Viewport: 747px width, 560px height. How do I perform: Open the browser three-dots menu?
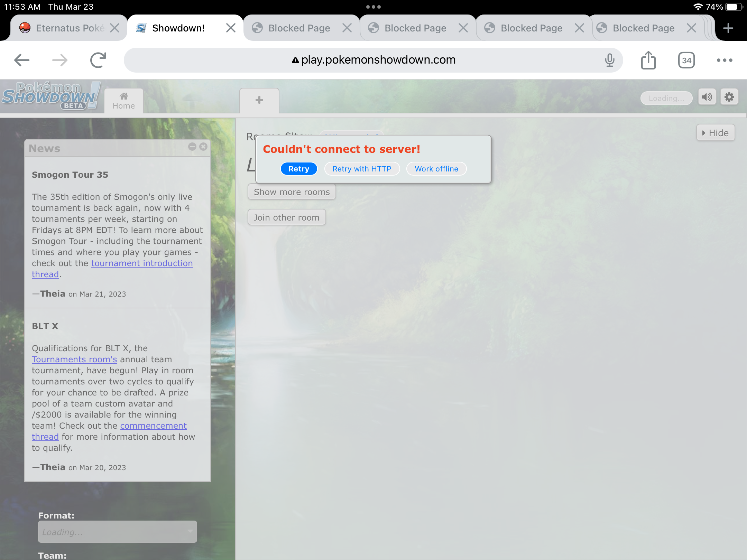(x=725, y=60)
